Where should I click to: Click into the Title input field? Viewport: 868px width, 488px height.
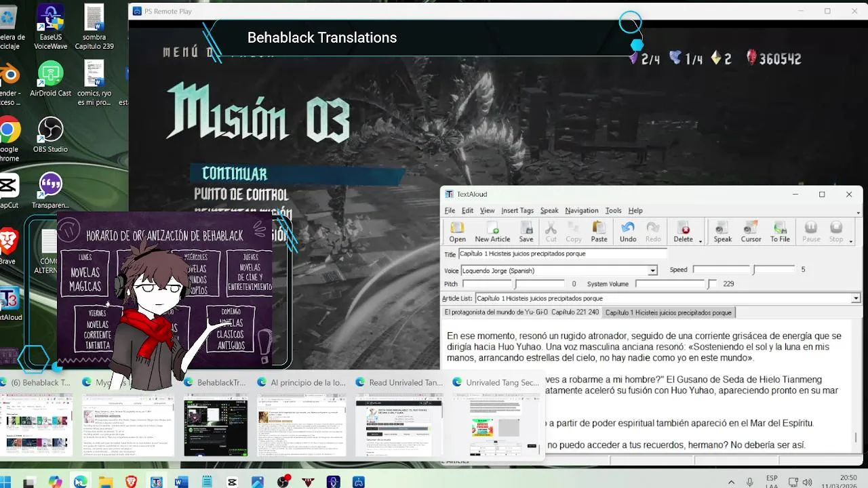point(563,254)
